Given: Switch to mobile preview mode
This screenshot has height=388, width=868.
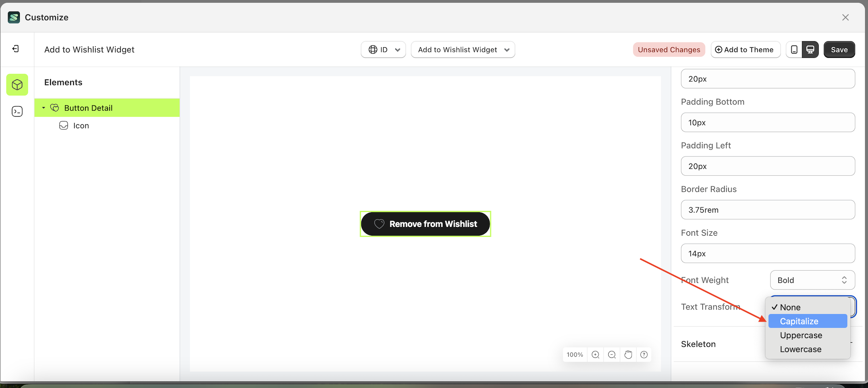Looking at the screenshot, I should click(794, 49).
